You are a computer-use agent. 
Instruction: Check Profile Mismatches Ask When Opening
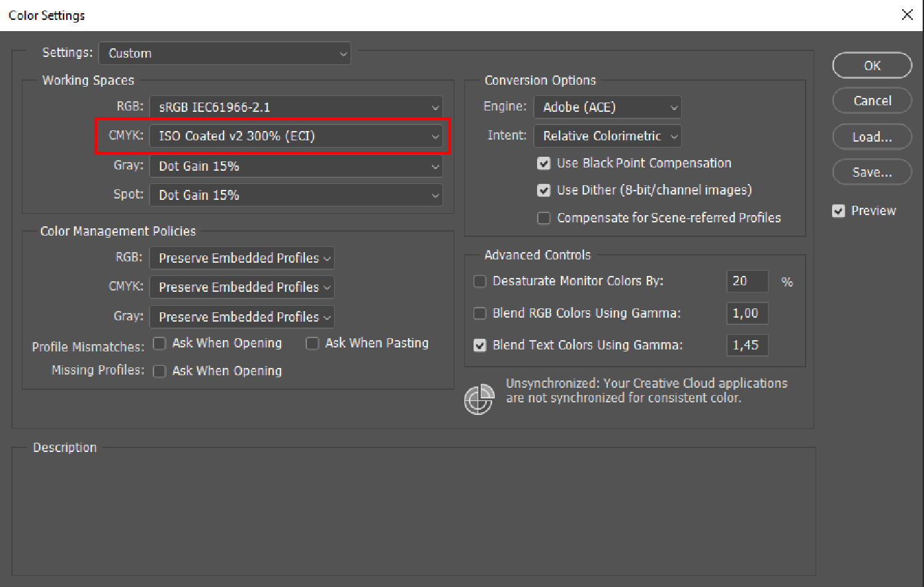tap(159, 343)
